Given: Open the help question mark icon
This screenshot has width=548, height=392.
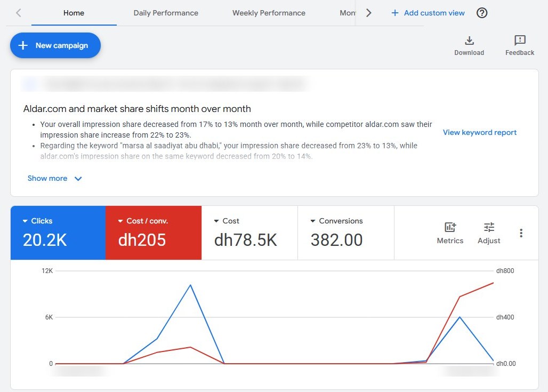Looking at the screenshot, I should (482, 13).
